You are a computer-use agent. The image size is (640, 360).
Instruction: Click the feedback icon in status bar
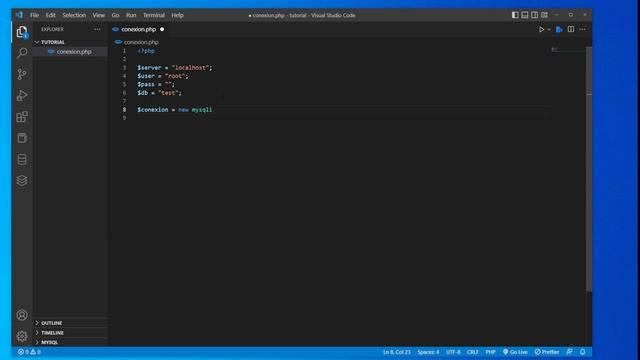point(569,352)
